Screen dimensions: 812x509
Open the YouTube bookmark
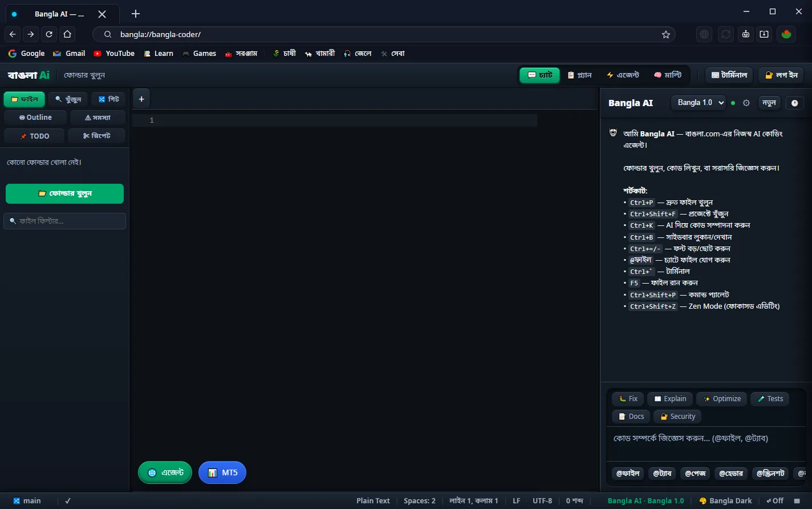coord(114,54)
